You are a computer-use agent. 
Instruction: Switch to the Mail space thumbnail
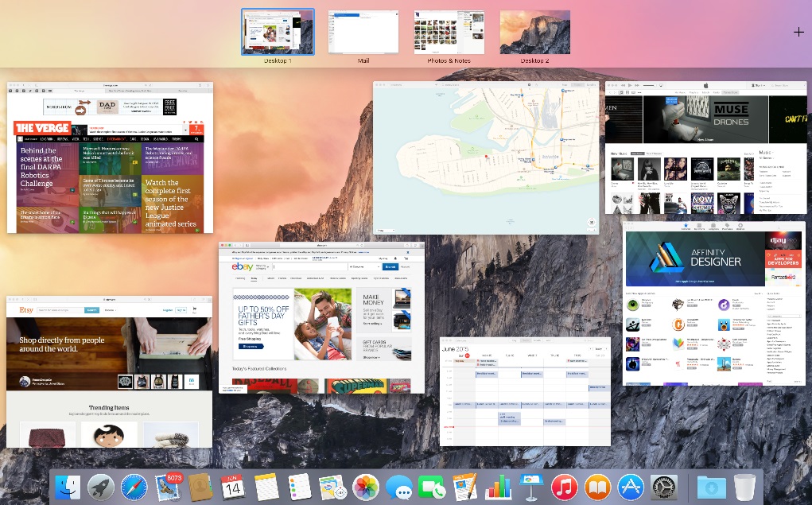363,32
